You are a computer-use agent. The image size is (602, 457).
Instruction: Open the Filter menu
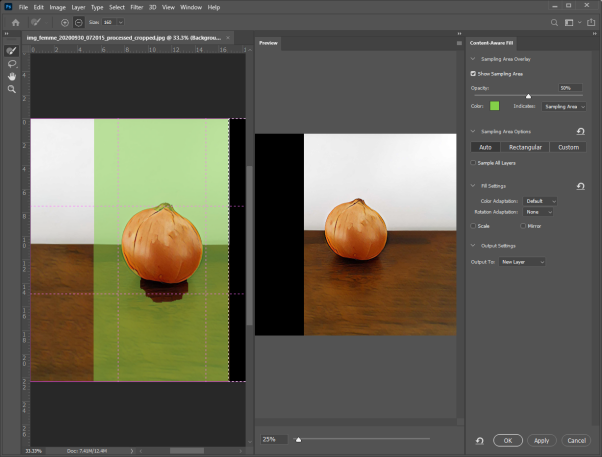137,7
